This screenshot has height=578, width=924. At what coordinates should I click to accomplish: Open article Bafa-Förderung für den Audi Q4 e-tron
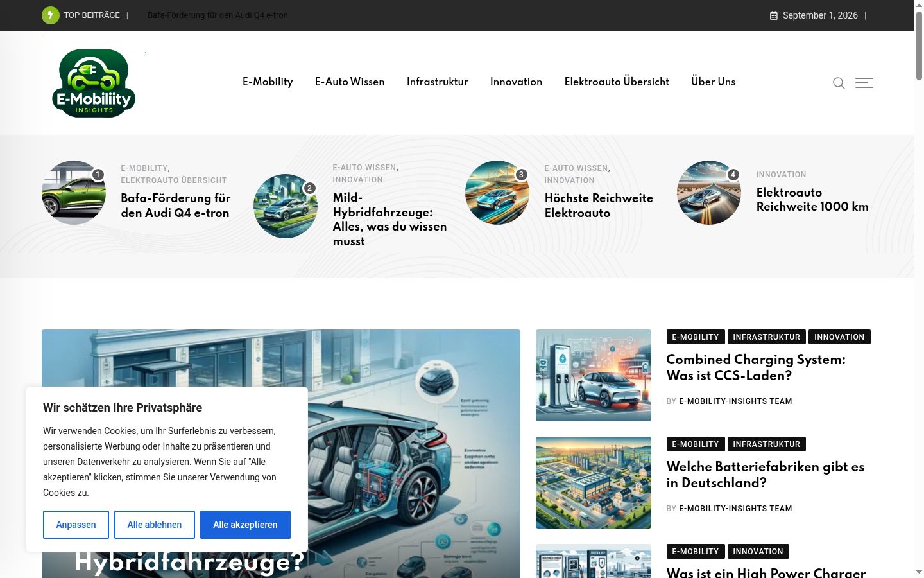[x=176, y=206]
